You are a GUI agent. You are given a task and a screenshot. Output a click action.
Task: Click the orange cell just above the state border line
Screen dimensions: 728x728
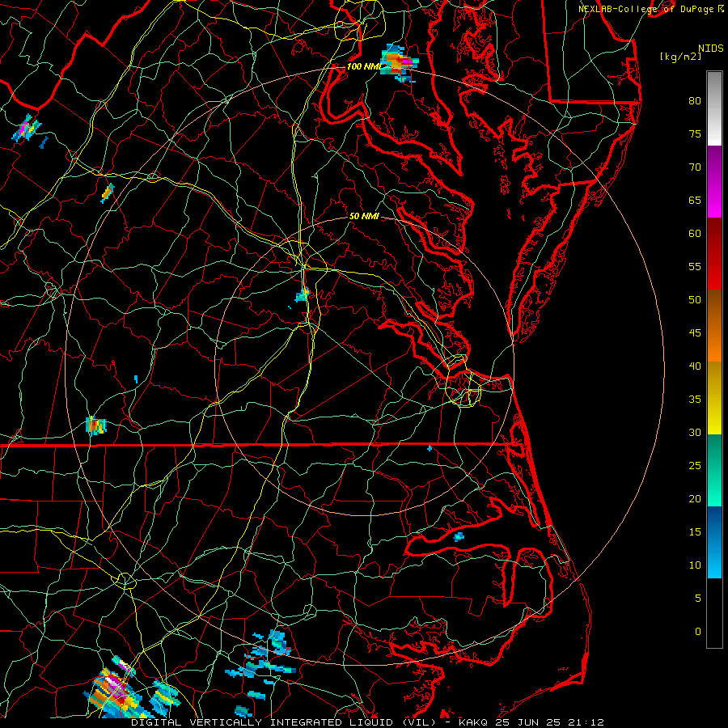pos(95,425)
